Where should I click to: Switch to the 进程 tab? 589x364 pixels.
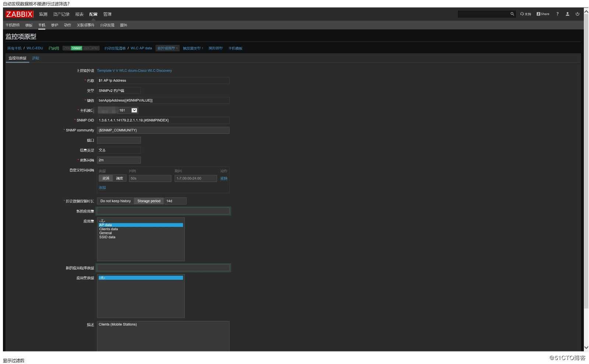coord(35,58)
